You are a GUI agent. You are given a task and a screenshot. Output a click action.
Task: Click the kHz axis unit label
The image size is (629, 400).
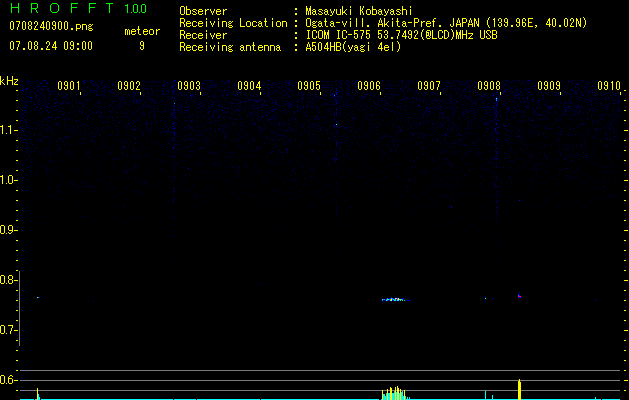pos(9,81)
